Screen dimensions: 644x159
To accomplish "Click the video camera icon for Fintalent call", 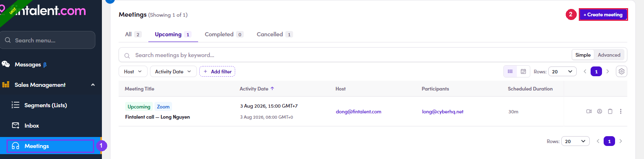I will (589, 111).
